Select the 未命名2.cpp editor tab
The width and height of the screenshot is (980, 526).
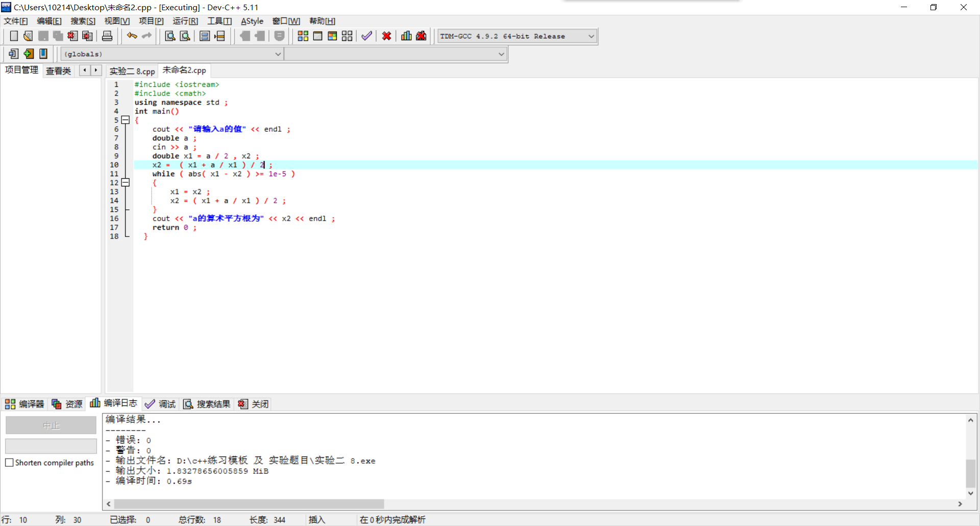(184, 70)
